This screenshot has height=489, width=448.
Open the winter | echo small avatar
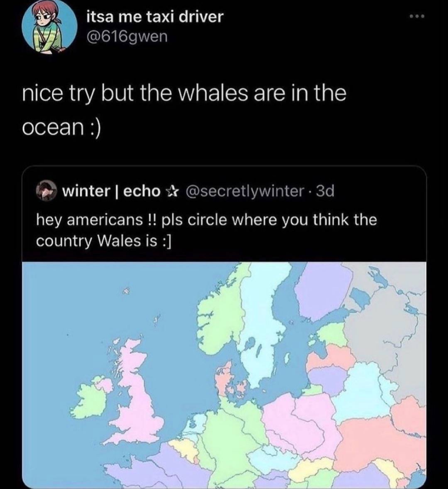pos(47,191)
